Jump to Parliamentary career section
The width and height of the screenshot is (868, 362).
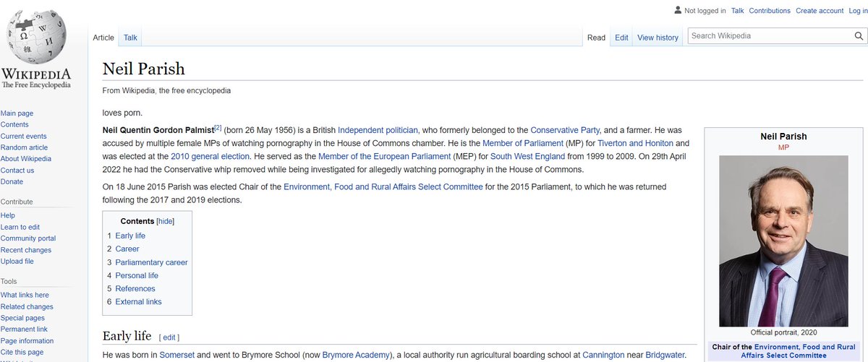click(x=151, y=262)
